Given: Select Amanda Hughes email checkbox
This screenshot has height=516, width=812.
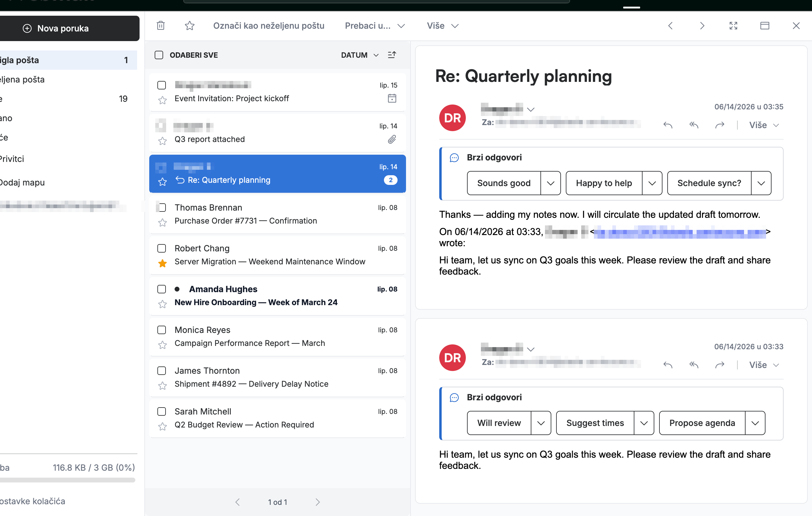Looking at the screenshot, I should pyautogui.click(x=162, y=289).
